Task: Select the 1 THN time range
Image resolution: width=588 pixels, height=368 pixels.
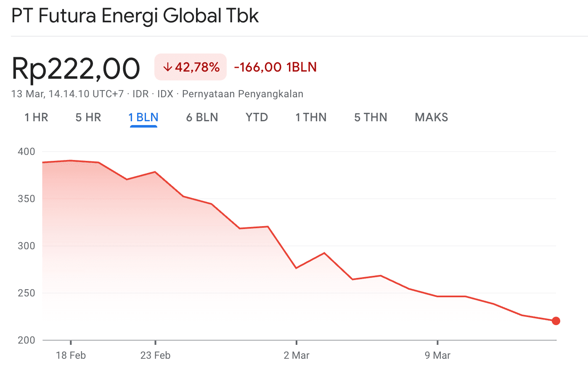Action: click(x=311, y=117)
